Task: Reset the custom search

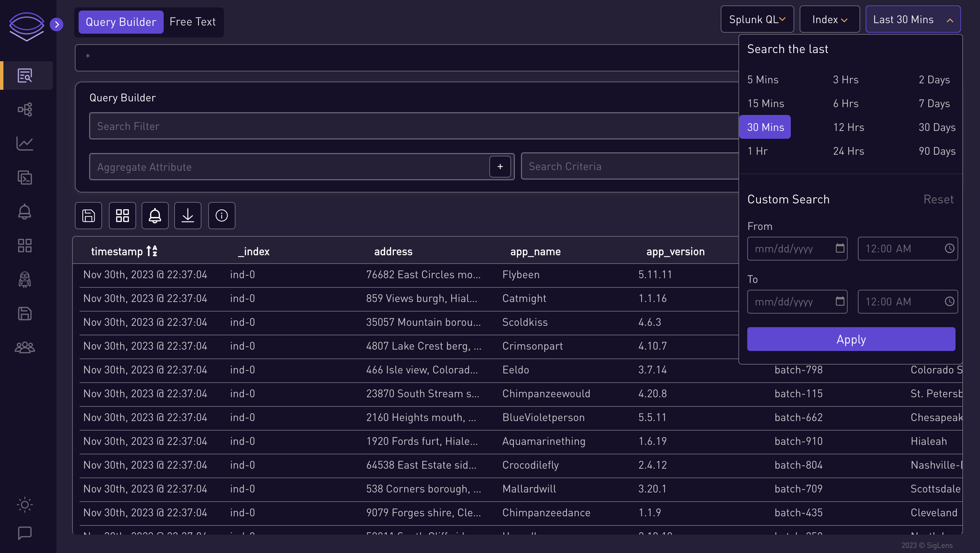Action: [x=938, y=199]
